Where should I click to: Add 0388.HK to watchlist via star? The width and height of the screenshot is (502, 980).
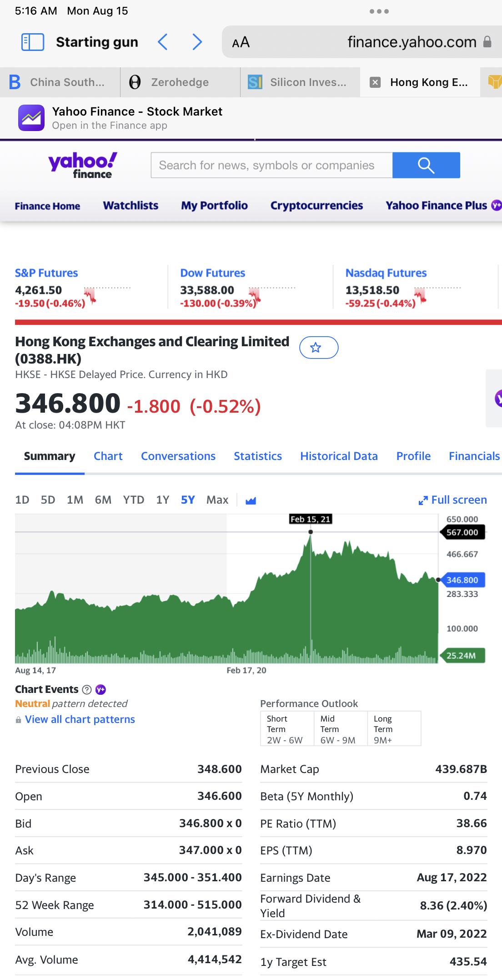pos(318,348)
